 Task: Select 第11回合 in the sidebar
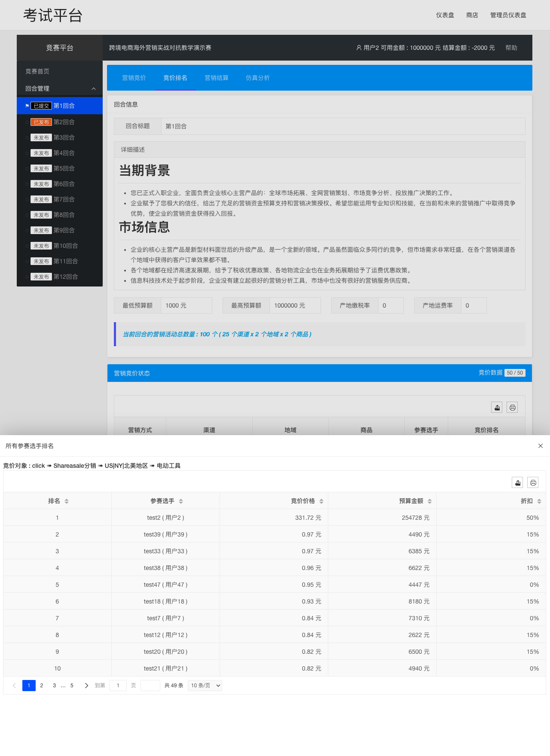[60, 261]
